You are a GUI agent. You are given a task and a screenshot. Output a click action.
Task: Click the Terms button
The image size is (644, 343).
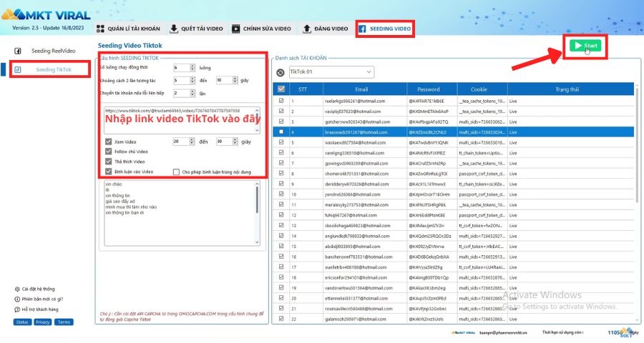coord(64,322)
